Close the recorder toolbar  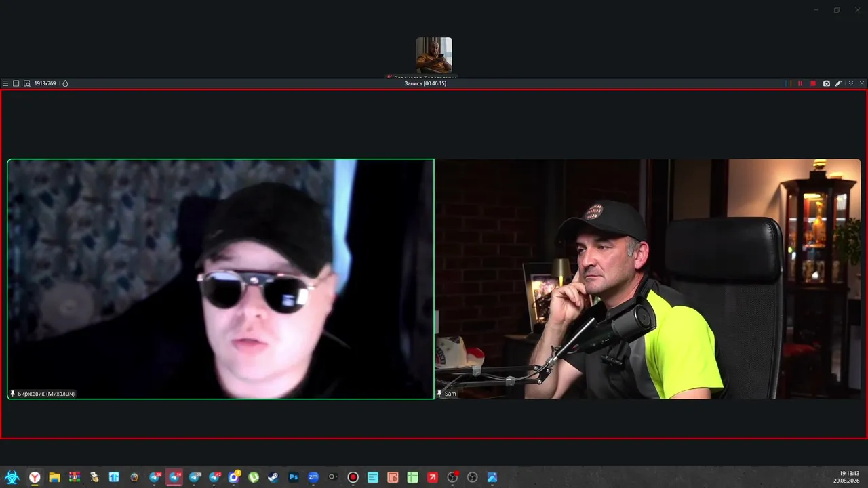[x=862, y=83]
